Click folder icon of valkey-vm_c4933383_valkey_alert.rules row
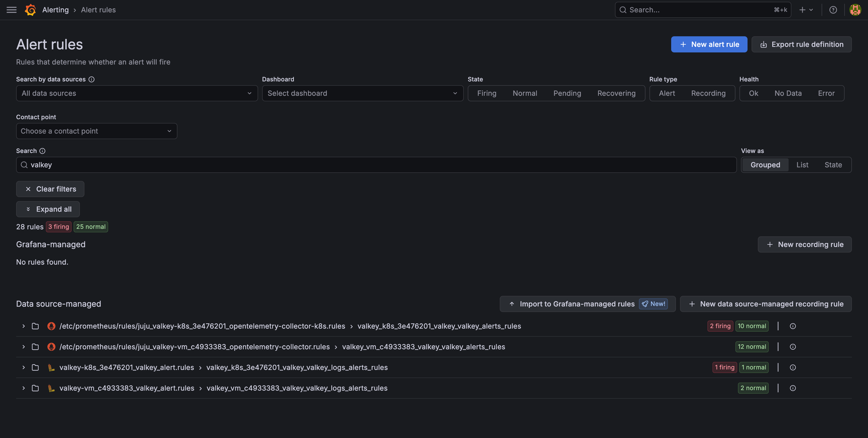 [x=35, y=388]
